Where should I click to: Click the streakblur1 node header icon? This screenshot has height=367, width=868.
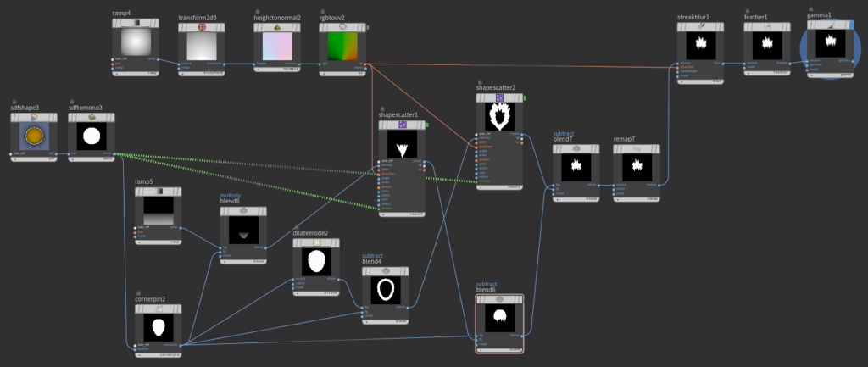[700, 27]
